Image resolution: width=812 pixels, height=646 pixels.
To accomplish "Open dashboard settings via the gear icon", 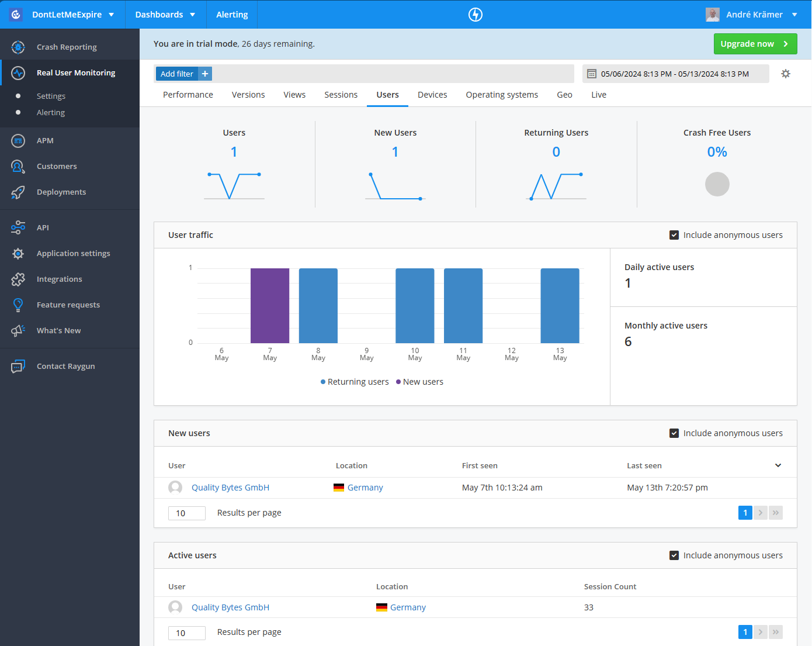I will click(786, 74).
